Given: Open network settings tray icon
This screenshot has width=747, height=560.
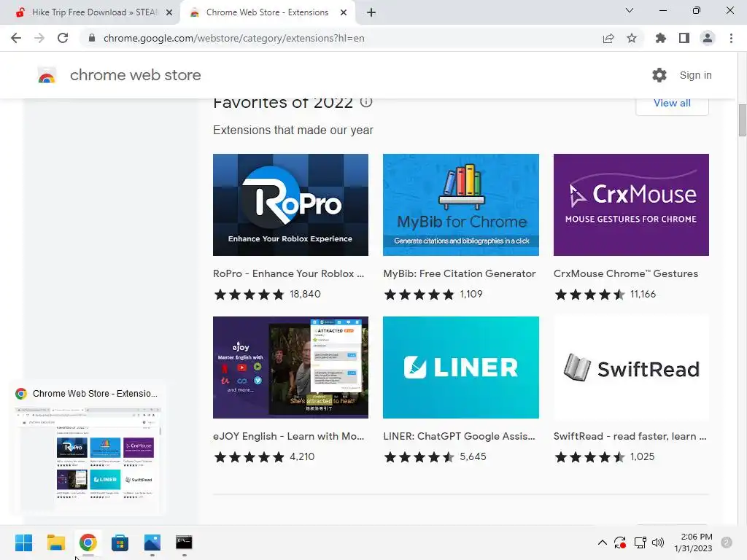Looking at the screenshot, I should click(640, 542).
